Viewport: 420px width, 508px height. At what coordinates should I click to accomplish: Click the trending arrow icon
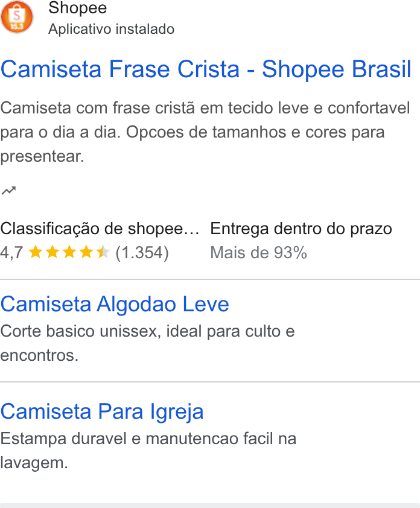[x=8, y=191]
